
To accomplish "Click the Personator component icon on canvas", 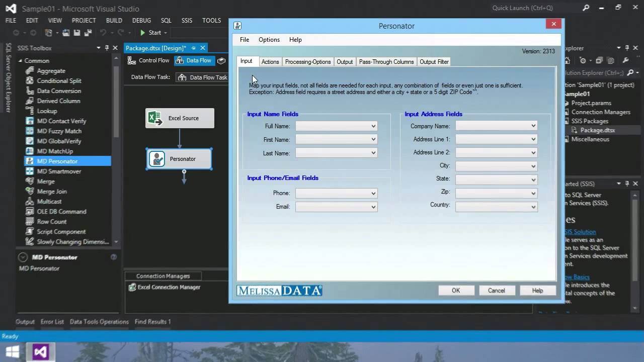I will pyautogui.click(x=157, y=159).
